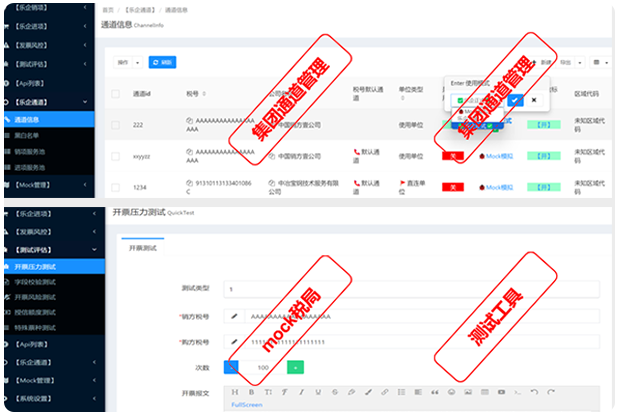Click the Bold icon in the editor toolbar
The width and height of the screenshot is (620, 415).
251,391
